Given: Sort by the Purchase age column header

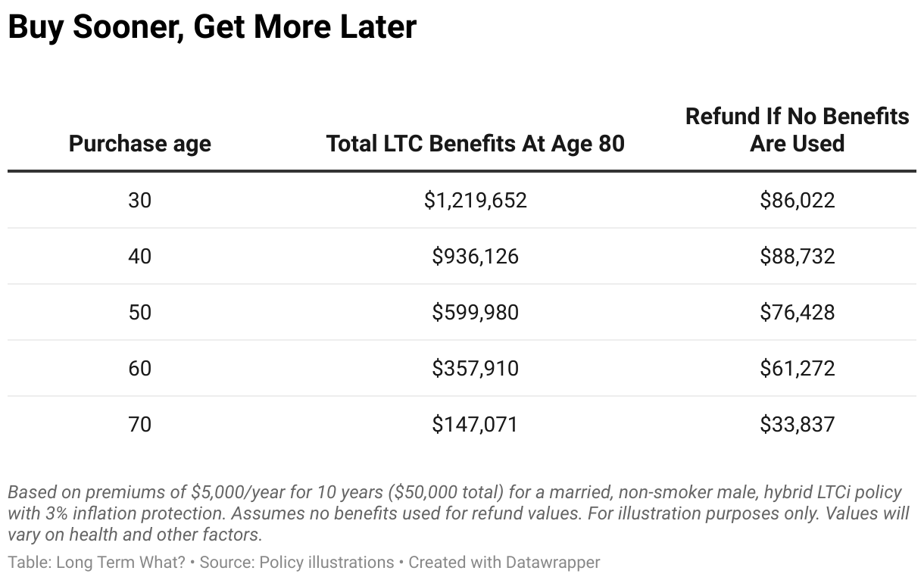Looking at the screenshot, I should pyautogui.click(x=140, y=143).
